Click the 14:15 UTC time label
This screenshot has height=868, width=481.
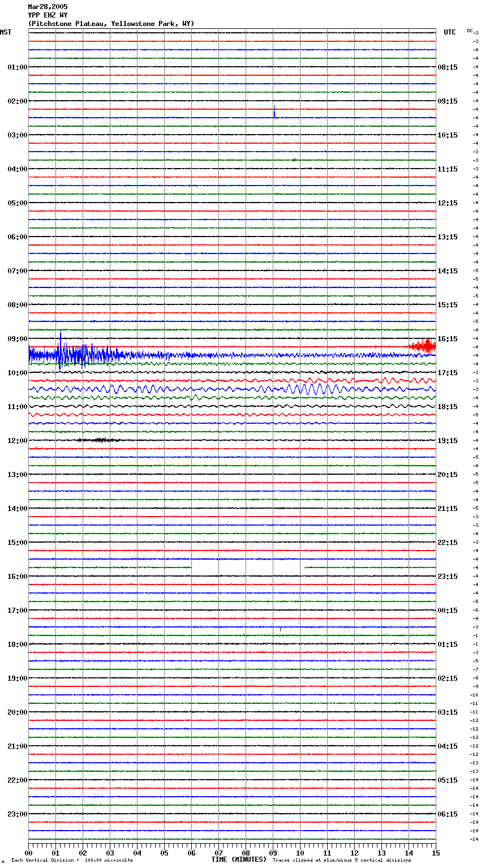coord(448,271)
